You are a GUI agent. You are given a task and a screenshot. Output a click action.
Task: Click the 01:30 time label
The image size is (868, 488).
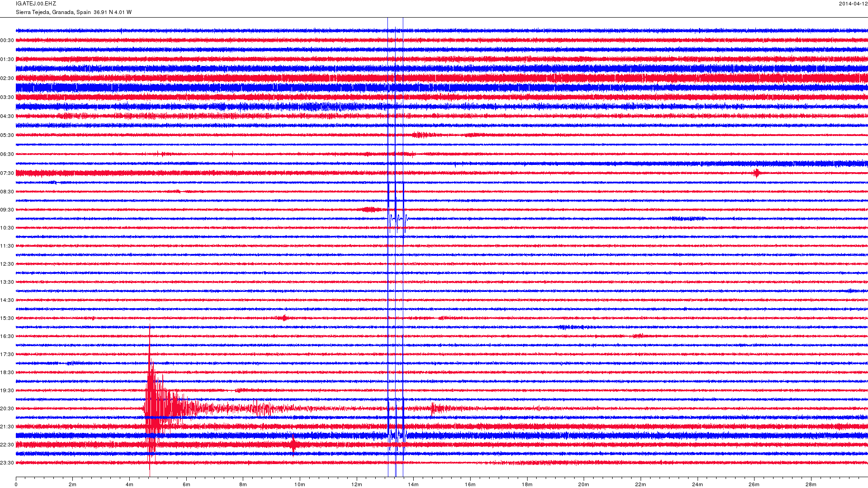pos(7,59)
